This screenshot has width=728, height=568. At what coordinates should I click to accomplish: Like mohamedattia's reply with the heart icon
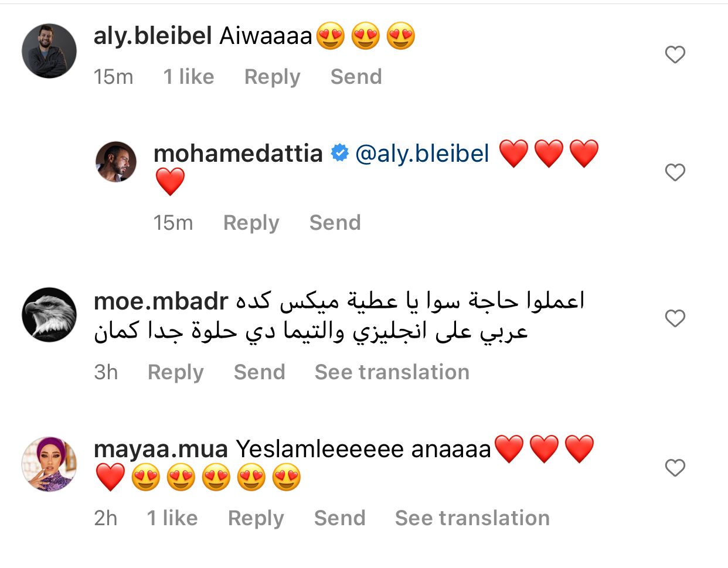coord(675,172)
